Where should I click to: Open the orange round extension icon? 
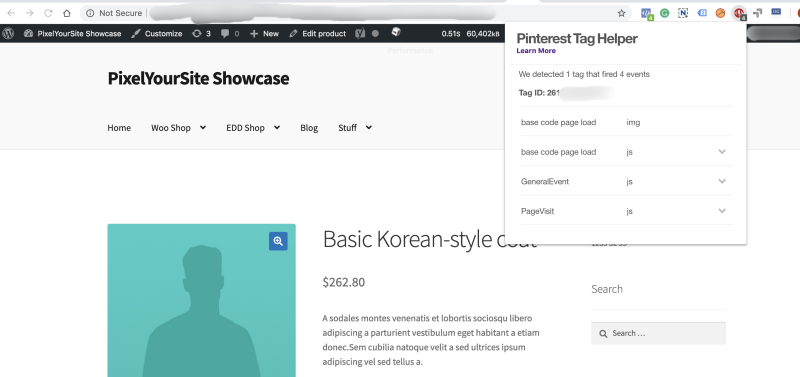pos(720,13)
